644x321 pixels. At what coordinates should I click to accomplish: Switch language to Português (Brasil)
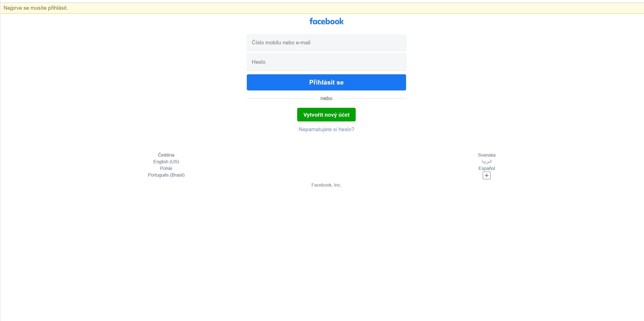[x=166, y=175]
